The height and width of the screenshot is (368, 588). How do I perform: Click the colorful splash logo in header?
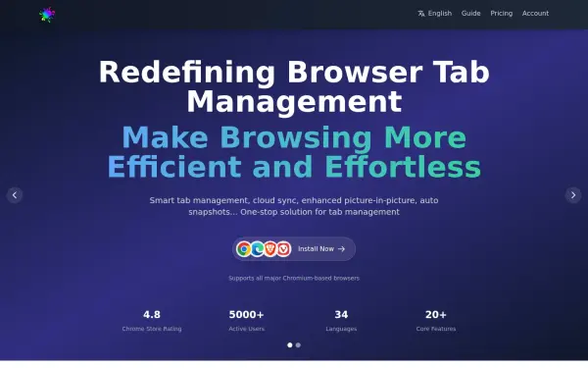(47, 15)
